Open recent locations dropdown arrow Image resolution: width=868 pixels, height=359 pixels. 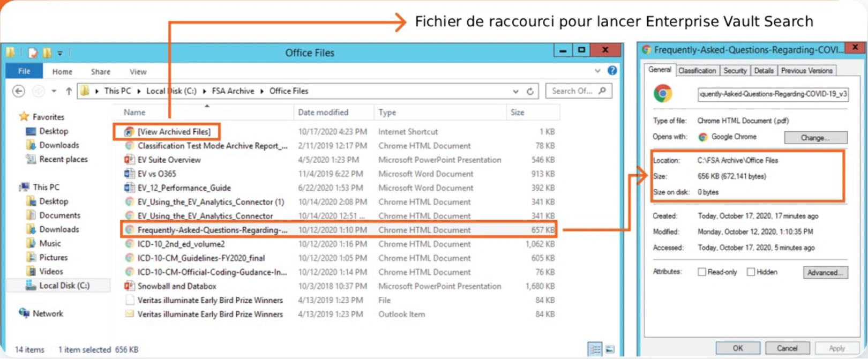54,91
